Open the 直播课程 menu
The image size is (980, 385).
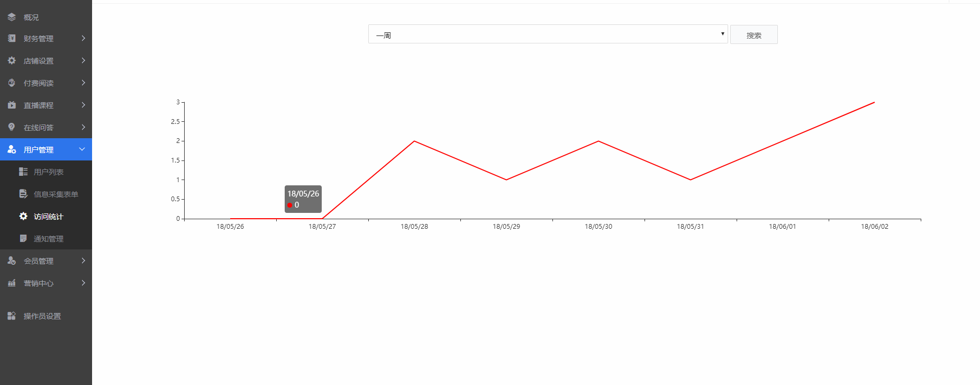pyautogui.click(x=46, y=105)
